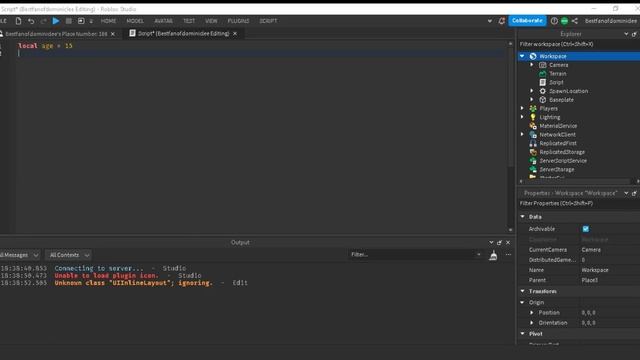The image size is (640, 360).
Task: Open the All Contexts dropdown
Action: point(69,255)
